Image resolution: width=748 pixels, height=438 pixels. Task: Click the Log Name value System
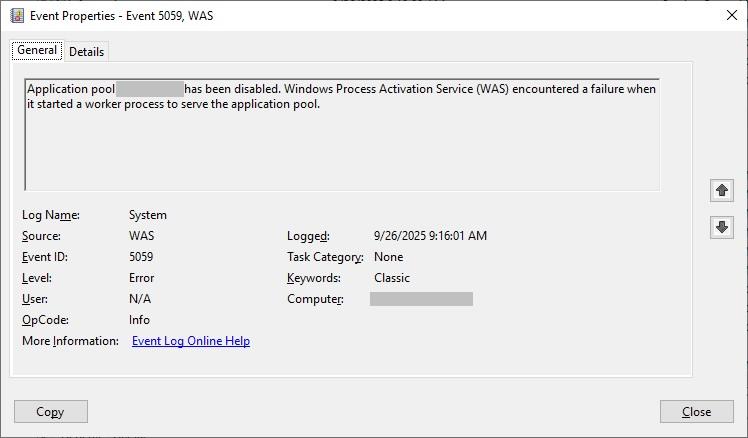148,215
